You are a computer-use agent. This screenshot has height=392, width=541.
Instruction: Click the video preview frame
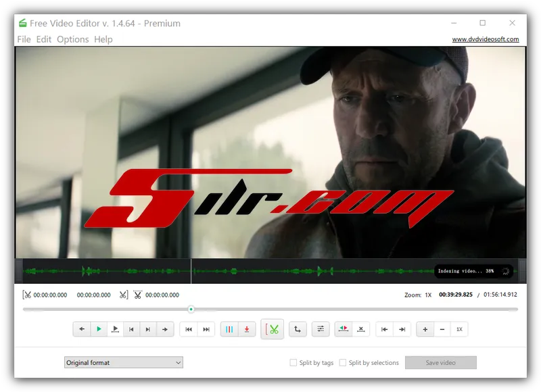(270, 152)
